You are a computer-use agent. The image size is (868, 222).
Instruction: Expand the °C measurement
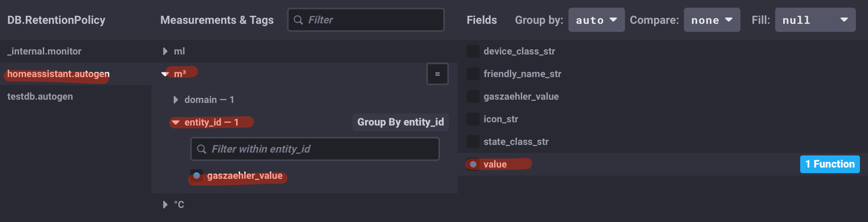coord(165,205)
